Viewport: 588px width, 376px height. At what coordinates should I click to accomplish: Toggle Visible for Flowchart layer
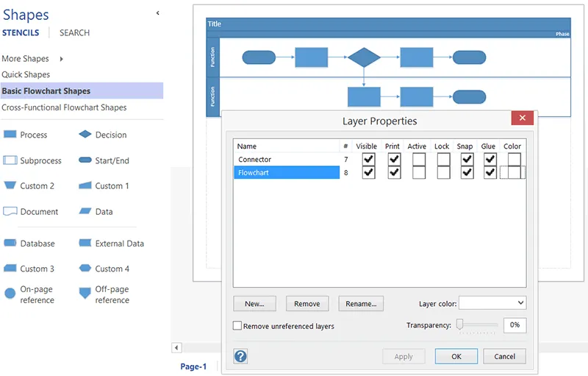tap(369, 173)
